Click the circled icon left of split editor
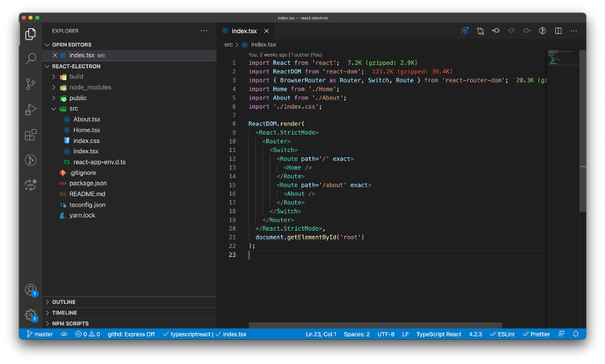Image resolution: width=605 pixels, height=364 pixels. point(543,31)
